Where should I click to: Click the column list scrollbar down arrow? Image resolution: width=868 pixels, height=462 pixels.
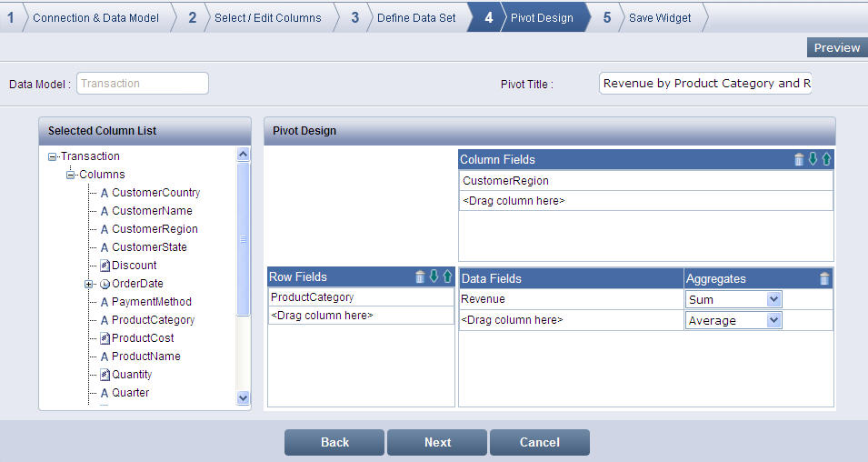click(x=243, y=397)
